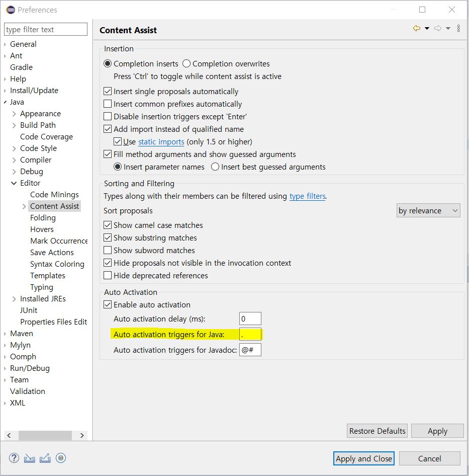
Task: Select Insert best guessed arguments radio button
Action: pos(215,167)
